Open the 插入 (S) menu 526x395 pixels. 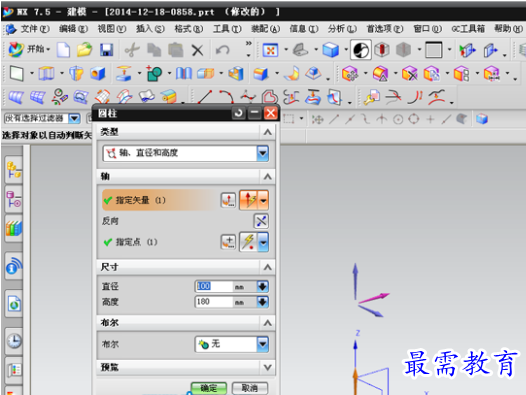pos(150,29)
